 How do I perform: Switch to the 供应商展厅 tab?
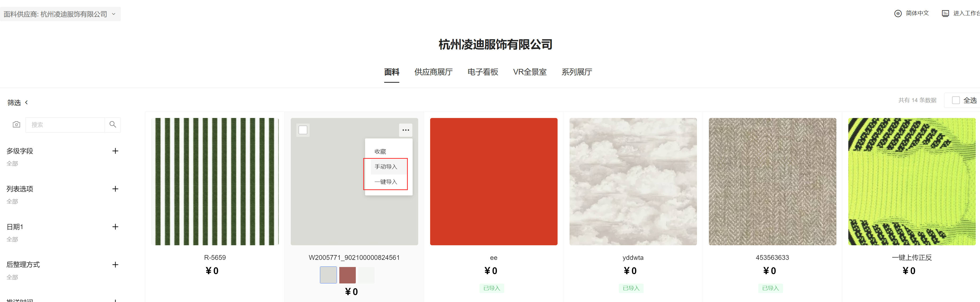[x=433, y=72]
